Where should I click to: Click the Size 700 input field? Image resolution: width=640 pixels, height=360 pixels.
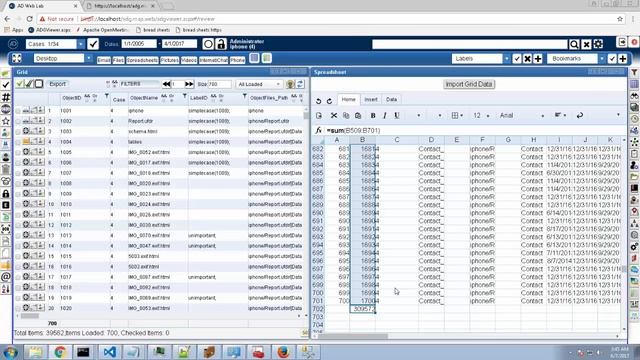(219, 84)
